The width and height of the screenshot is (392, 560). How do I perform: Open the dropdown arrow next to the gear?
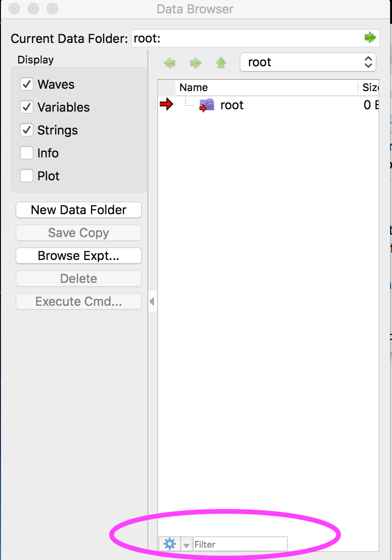[x=186, y=544]
